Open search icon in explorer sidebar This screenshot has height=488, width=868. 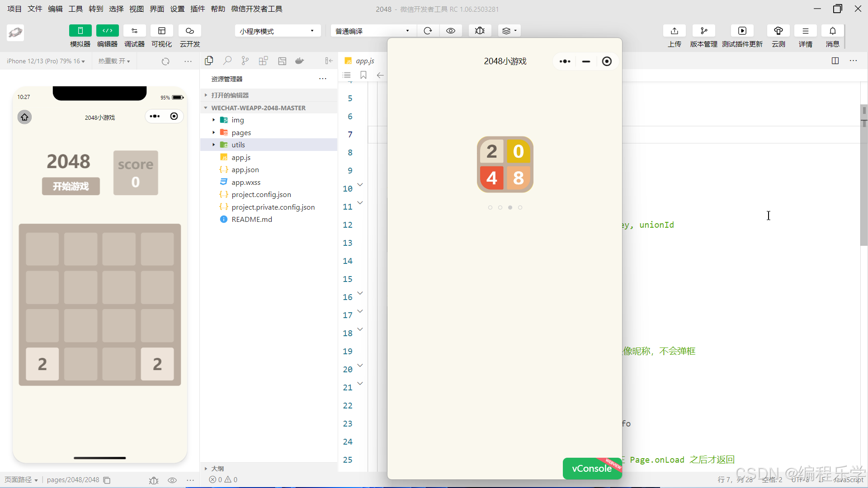click(227, 61)
